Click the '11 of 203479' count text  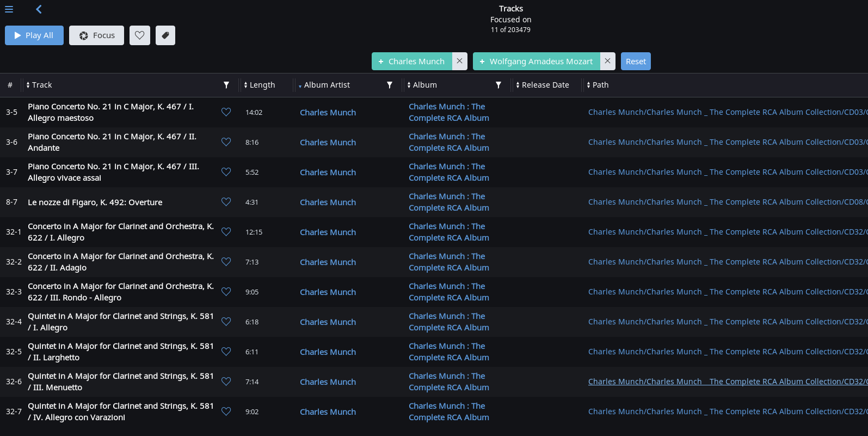tap(510, 30)
